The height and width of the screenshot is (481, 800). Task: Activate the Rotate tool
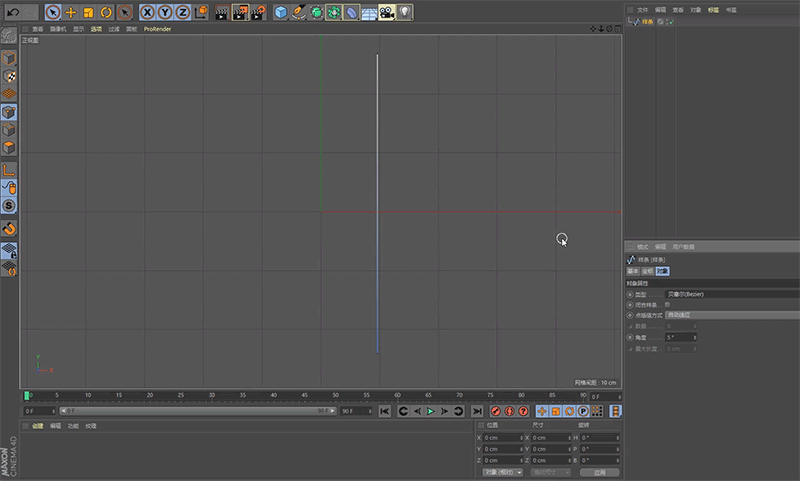pos(106,12)
